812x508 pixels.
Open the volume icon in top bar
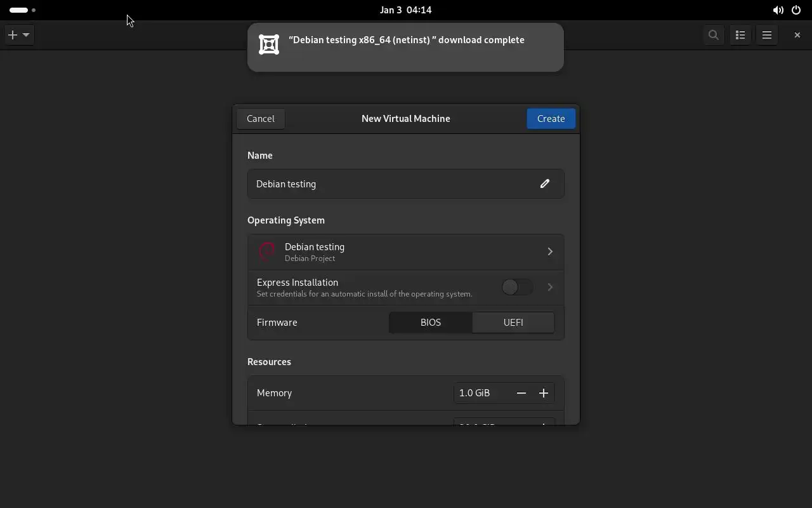[x=778, y=10]
